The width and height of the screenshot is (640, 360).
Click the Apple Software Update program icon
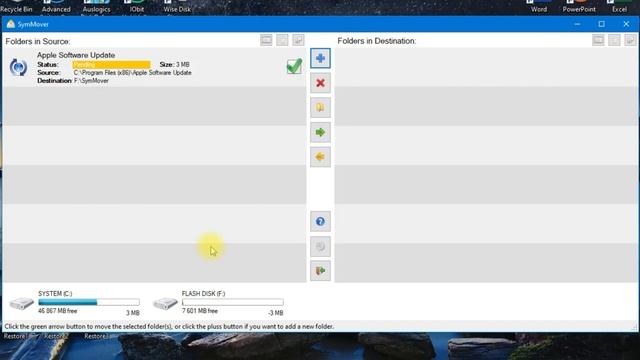pyautogui.click(x=18, y=67)
